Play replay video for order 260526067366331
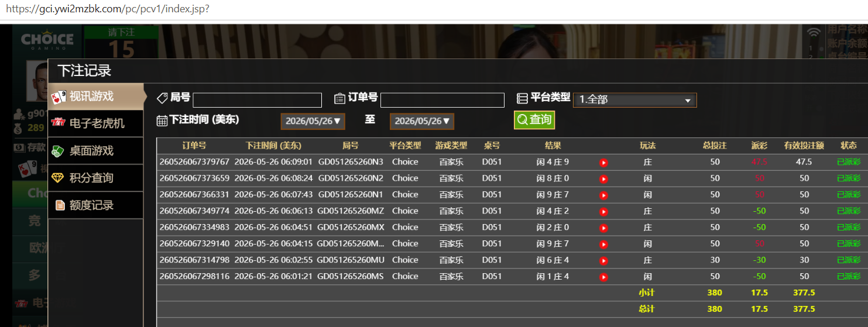The width and height of the screenshot is (868, 327). (x=603, y=195)
